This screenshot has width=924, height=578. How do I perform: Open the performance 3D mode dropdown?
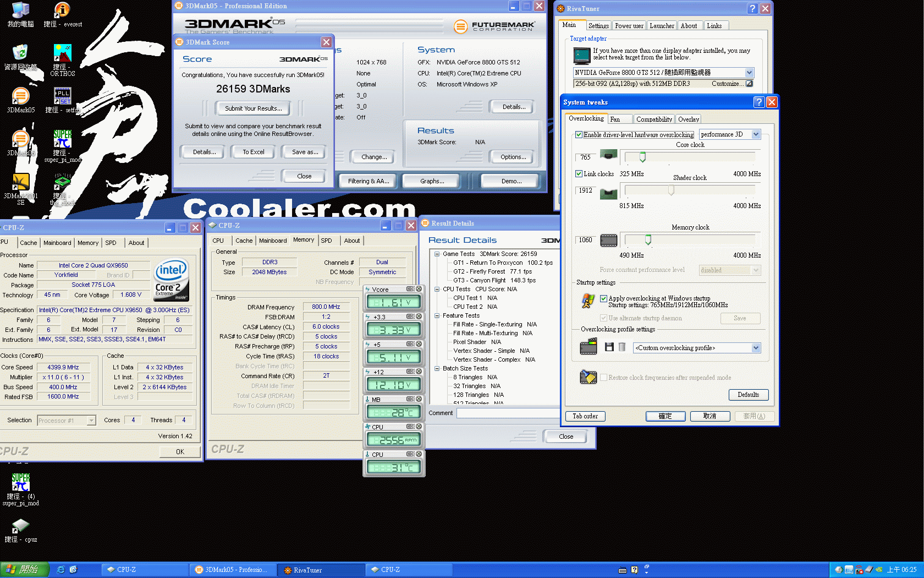(x=756, y=134)
